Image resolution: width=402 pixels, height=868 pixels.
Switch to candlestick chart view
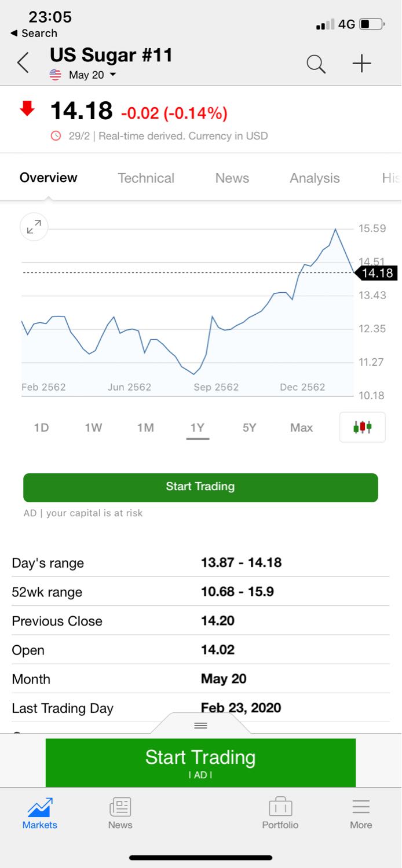click(x=362, y=427)
